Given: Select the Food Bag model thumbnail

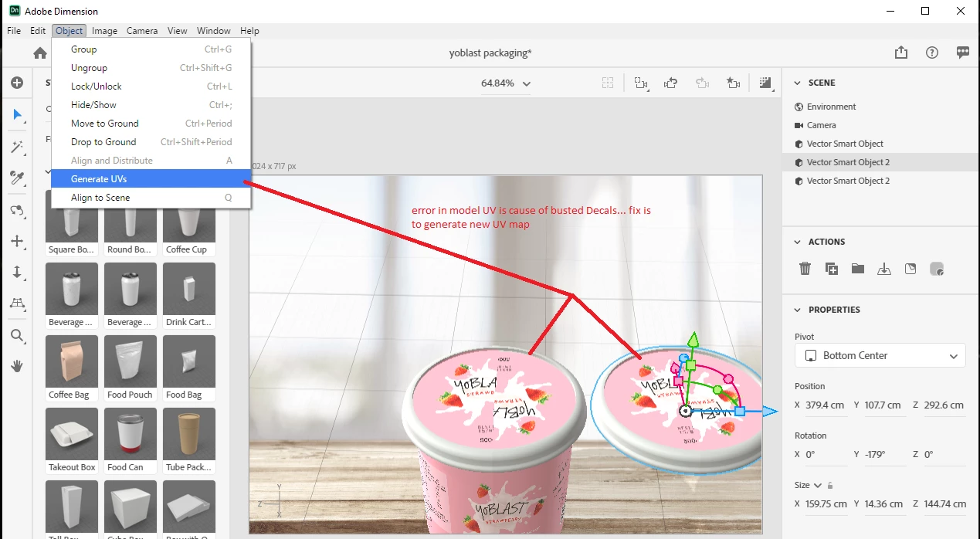Looking at the screenshot, I should 189,367.
